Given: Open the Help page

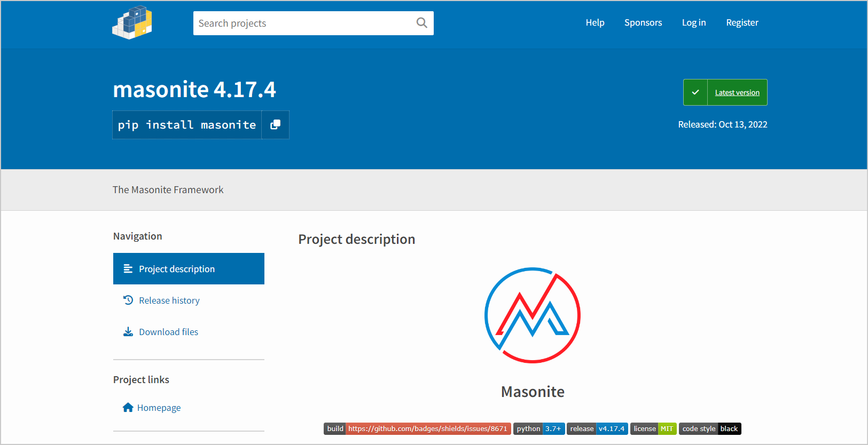Looking at the screenshot, I should (595, 22).
